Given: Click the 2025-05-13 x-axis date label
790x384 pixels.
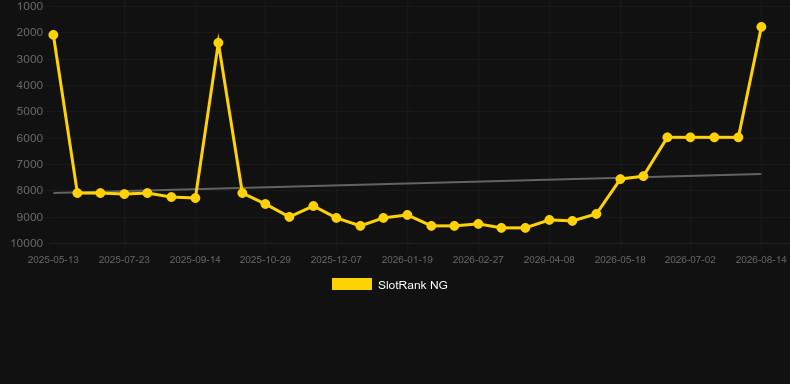Looking at the screenshot, I should pos(53,260).
